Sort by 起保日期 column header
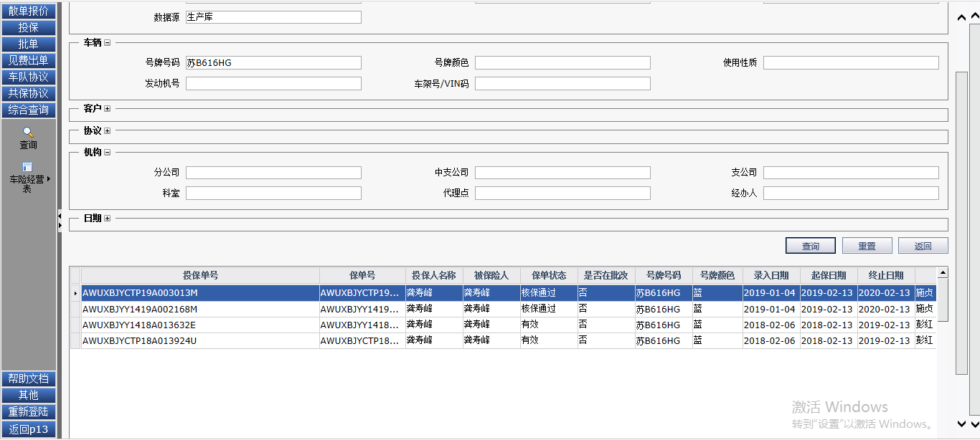Image resolution: width=980 pixels, height=440 pixels. pyautogui.click(x=829, y=276)
